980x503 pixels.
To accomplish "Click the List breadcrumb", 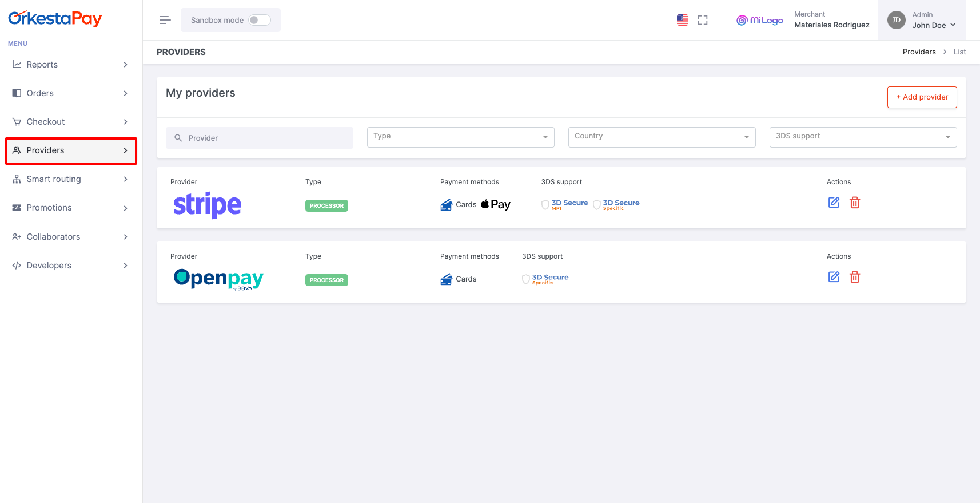I will [959, 52].
